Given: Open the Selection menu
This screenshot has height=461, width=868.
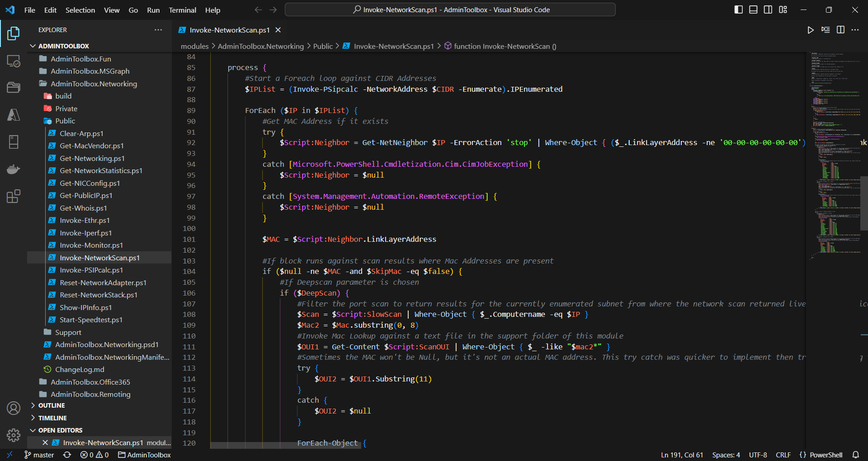Looking at the screenshot, I should [80, 10].
